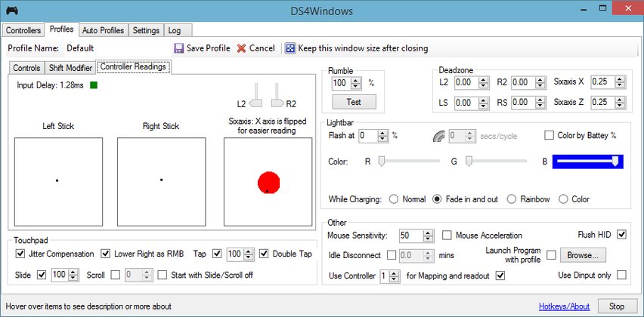Click the rumble Test button
Viewport: 644px width, 317px height.
click(x=354, y=102)
